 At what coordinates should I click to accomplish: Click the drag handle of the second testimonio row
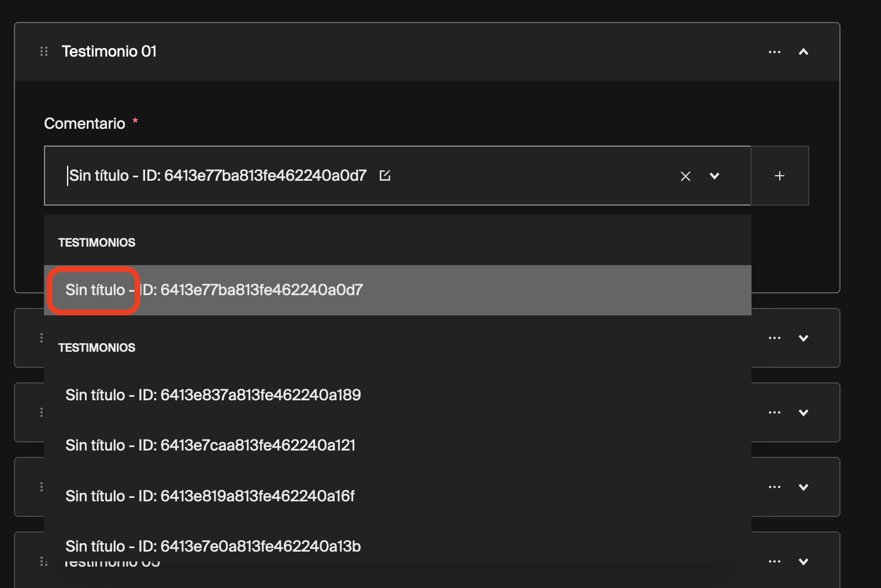pos(41,337)
